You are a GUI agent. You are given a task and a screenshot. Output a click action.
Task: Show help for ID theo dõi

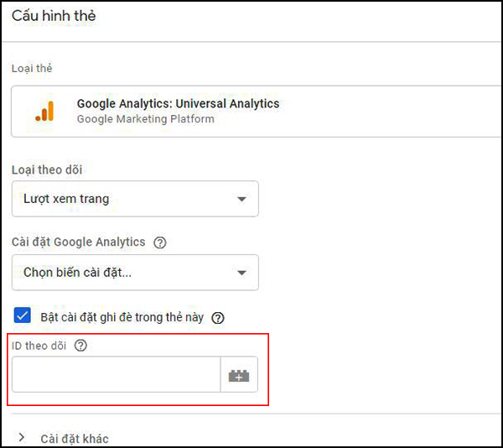(x=80, y=346)
